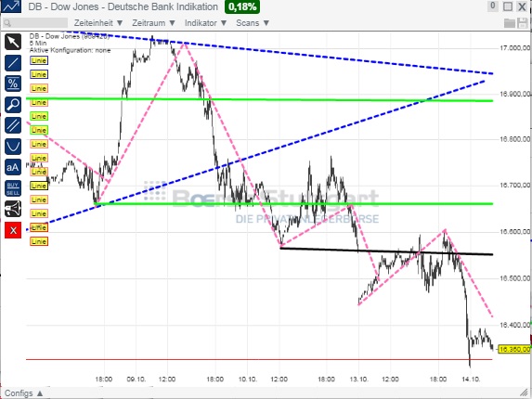Activate the magnifier zoom tool
Image resolution: width=532 pixels, height=399 pixels.
pyautogui.click(x=13, y=105)
